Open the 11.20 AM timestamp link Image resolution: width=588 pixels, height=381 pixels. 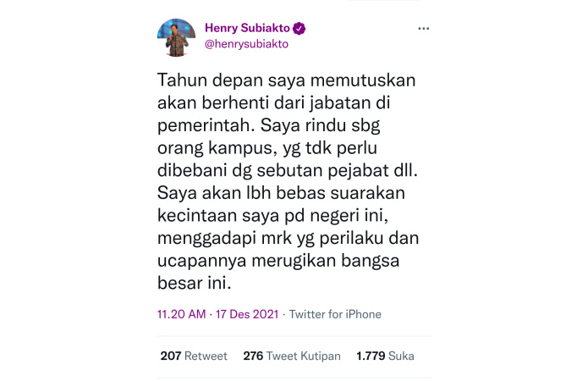click(182, 314)
